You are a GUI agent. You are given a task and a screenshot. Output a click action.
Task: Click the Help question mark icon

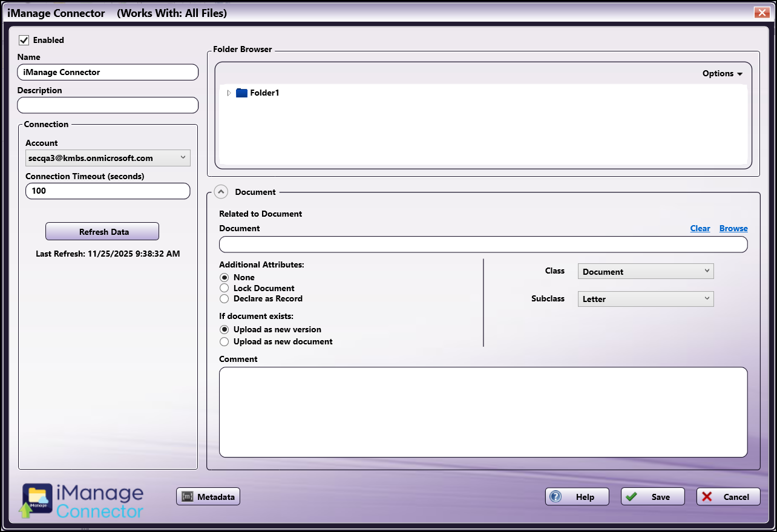point(556,496)
